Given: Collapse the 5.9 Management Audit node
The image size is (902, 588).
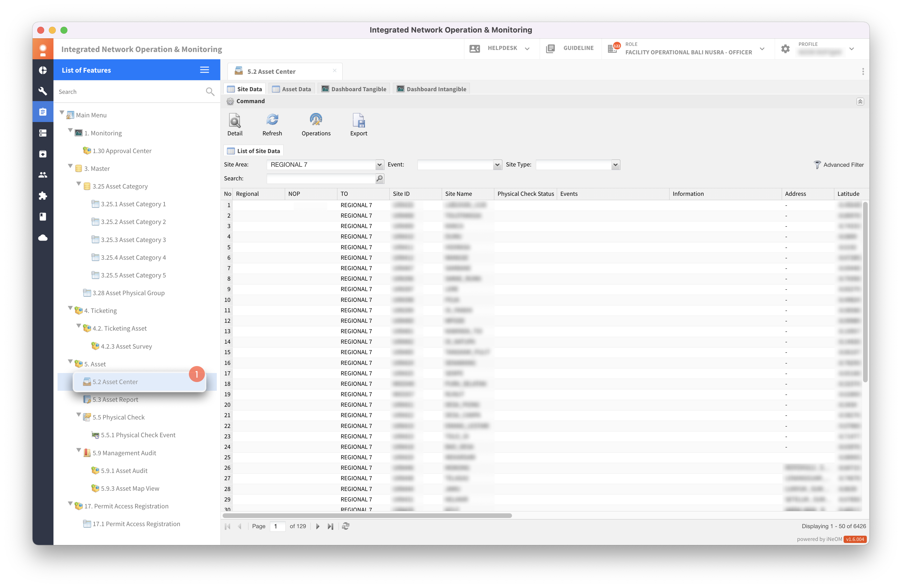Looking at the screenshot, I should pos(78,451).
